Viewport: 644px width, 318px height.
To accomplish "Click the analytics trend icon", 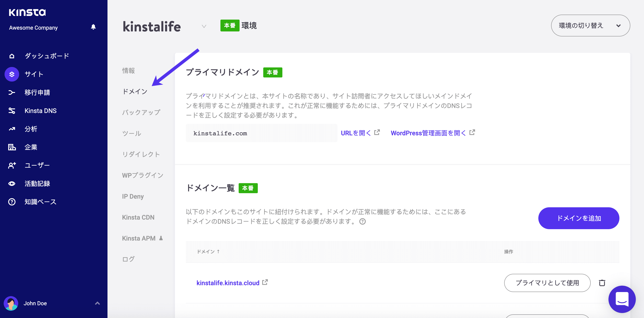I will (12, 129).
